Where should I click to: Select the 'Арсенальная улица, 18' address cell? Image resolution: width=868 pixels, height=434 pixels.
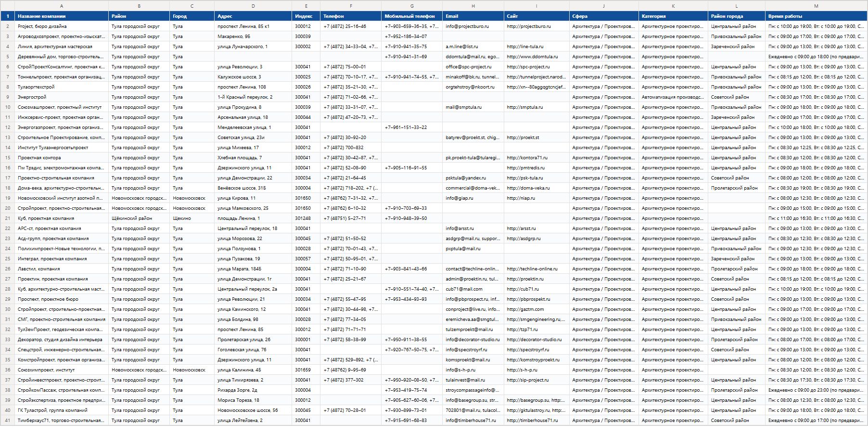pyautogui.click(x=253, y=117)
